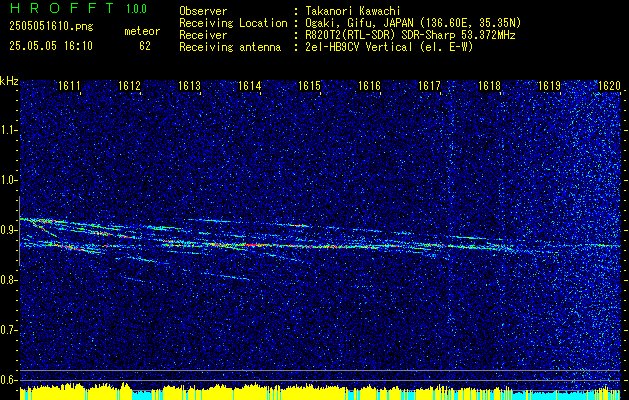Click the 0.6 kHz axis label
Screen dimensions: 629x400
[9, 380]
